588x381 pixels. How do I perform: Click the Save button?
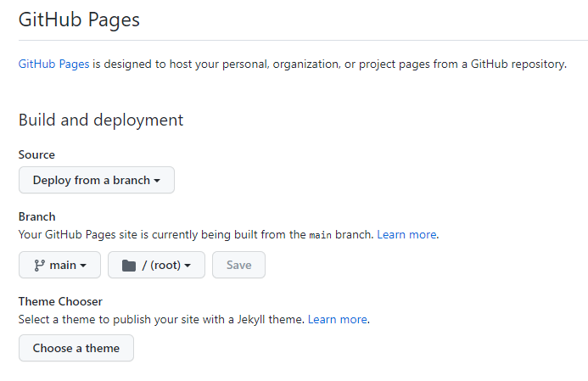(238, 265)
